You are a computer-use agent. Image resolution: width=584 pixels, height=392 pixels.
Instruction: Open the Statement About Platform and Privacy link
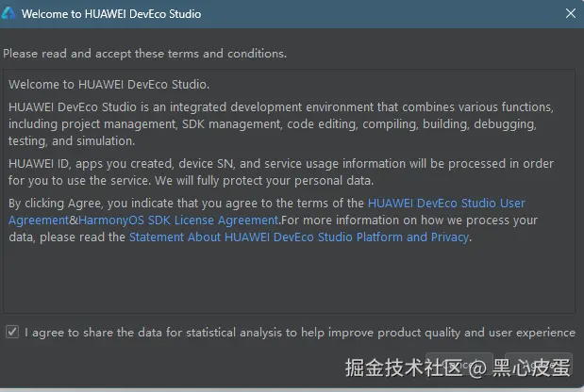(298, 237)
